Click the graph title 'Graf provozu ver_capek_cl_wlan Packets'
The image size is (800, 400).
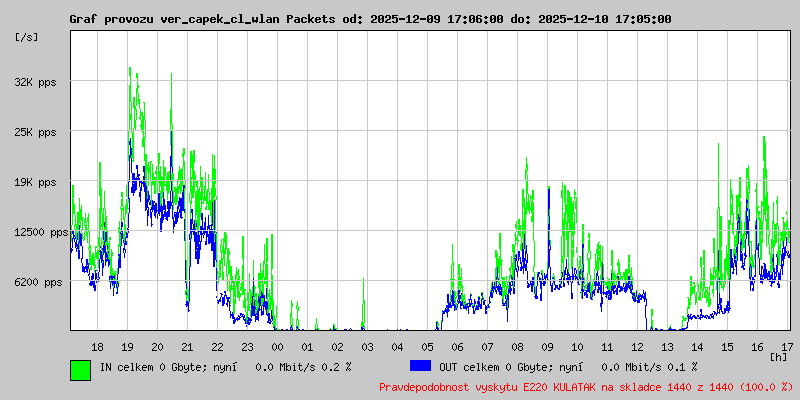203,19
